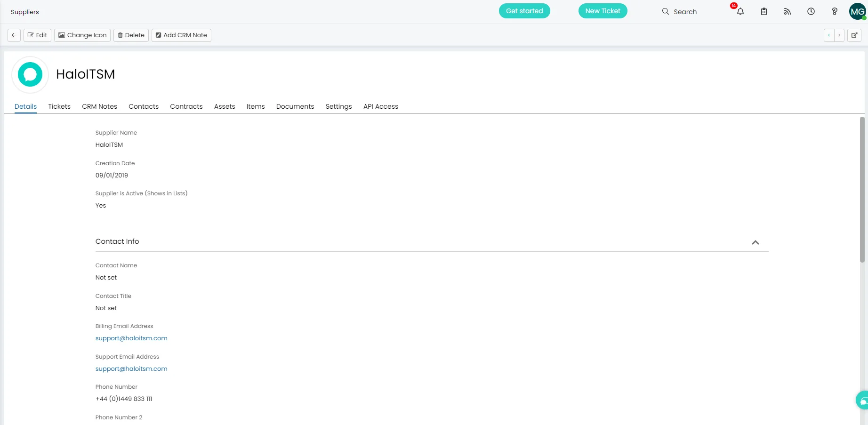Open the API Access tab
This screenshot has width=868, height=425.
click(381, 106)
